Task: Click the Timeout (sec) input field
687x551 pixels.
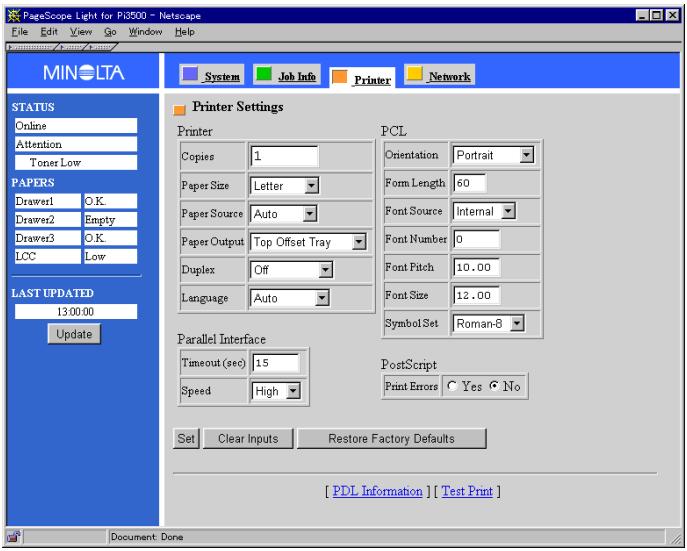Action: [x=276, y=363]
